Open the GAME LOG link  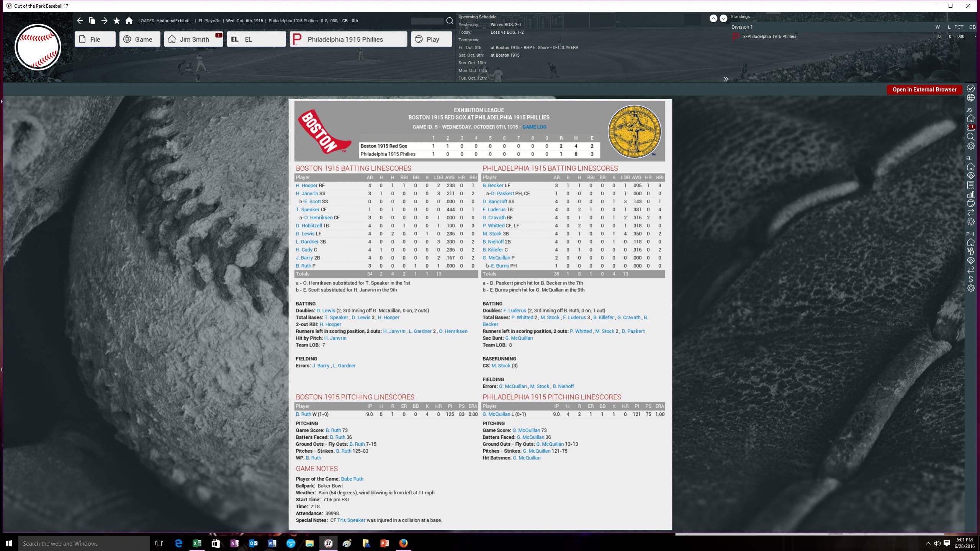(534, 127)
